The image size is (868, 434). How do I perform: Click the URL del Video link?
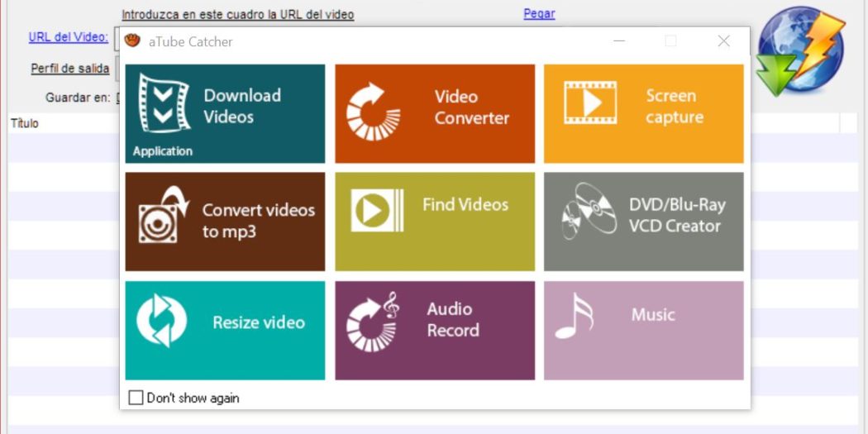click(x=69, y=37)
